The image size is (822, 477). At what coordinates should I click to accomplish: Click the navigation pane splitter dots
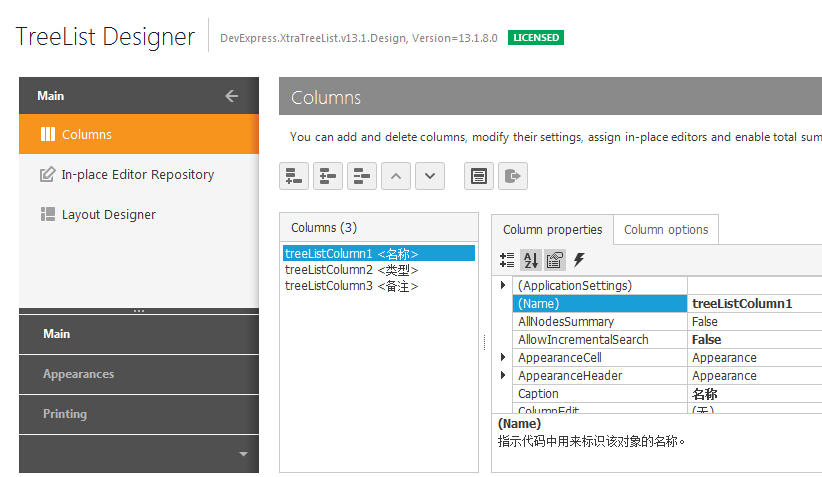point(139,311)
